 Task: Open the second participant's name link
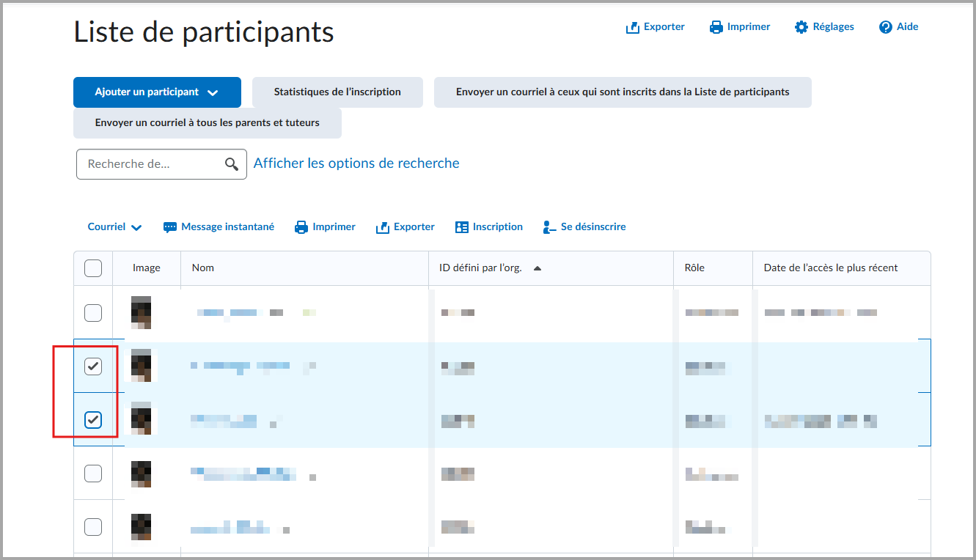[253, 366]
